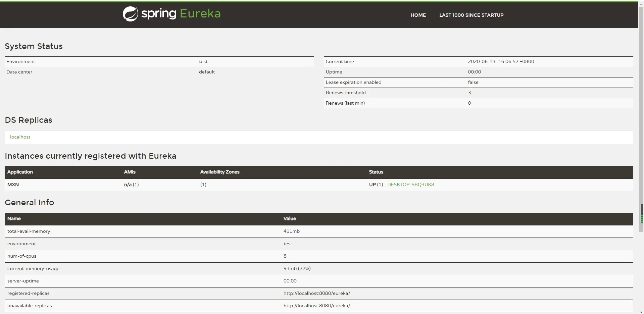Click the General Info heading
This screenshot has height=314, width=644.
[30, 203]
